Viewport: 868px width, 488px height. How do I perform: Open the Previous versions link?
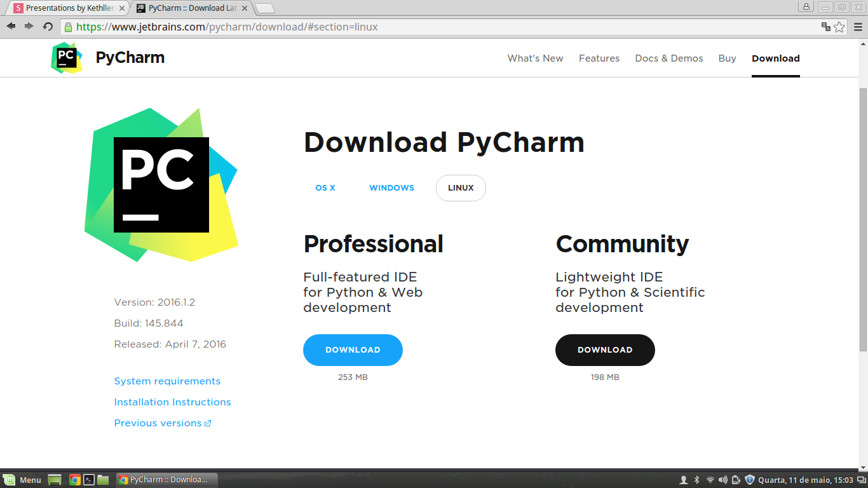(158, 423)
